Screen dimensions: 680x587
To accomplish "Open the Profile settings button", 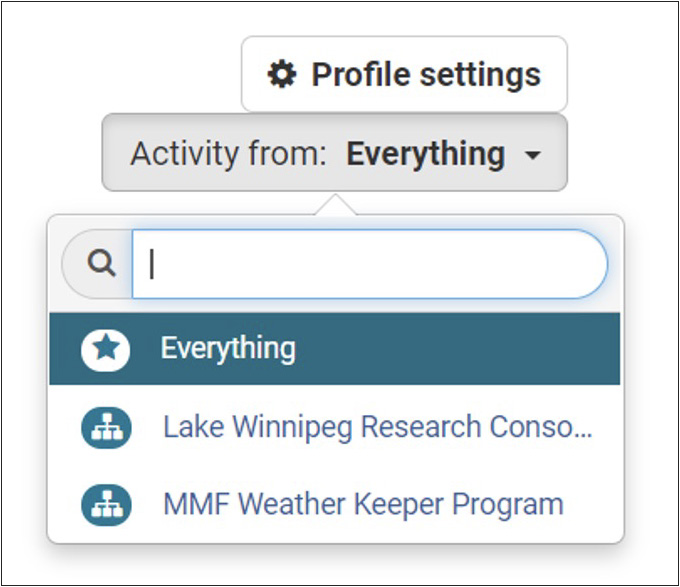I will click(404, 74).
